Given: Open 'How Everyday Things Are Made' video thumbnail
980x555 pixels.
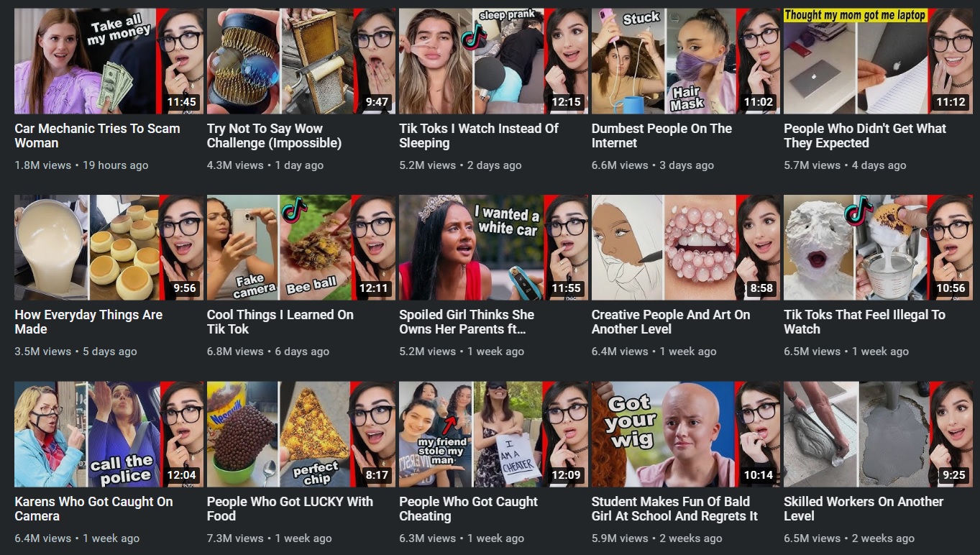Looking at the screenshot, I should pyautogui.click(x=109, y=247).
